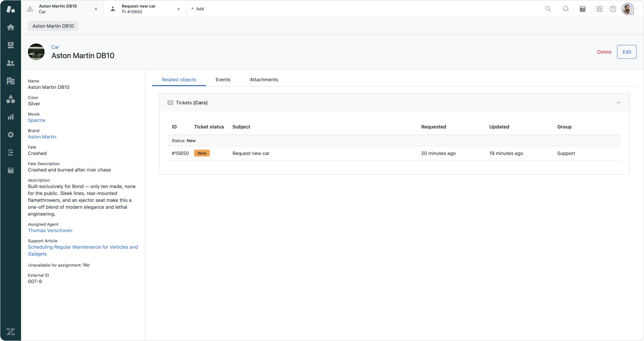Click the 20 minutes ago requested cell
Screen dimensions: 644x341
tap(438, 153)
